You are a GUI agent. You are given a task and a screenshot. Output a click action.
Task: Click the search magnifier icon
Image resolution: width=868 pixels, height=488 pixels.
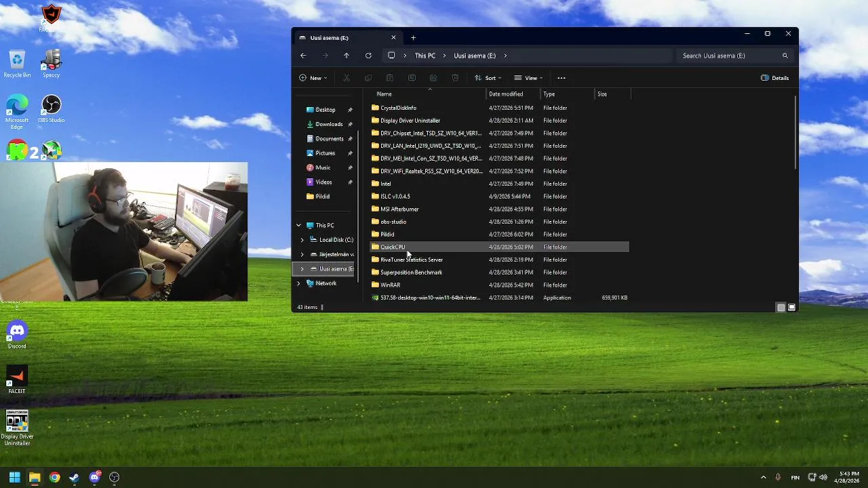(785, 56)
